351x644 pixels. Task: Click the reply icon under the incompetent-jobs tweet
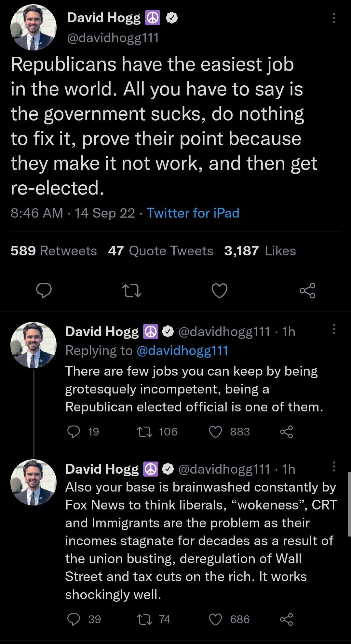[74, 432]
